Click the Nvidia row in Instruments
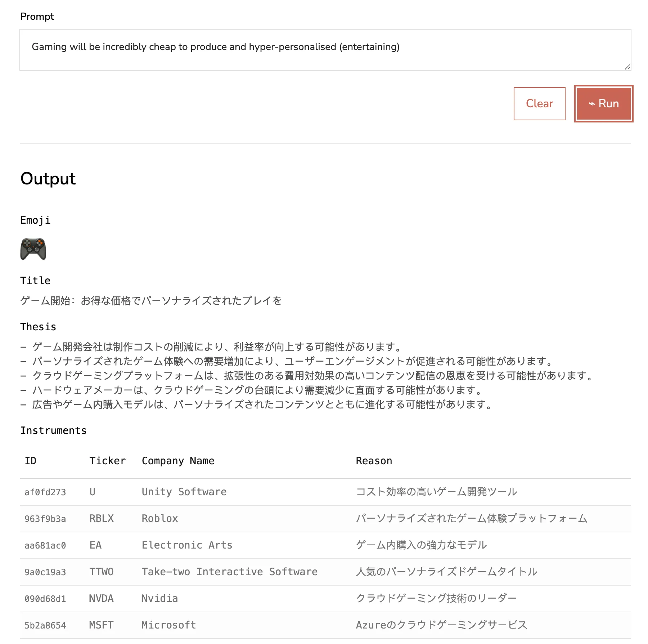This screenshot has width=648, height=644. click(x=159, y=598)
